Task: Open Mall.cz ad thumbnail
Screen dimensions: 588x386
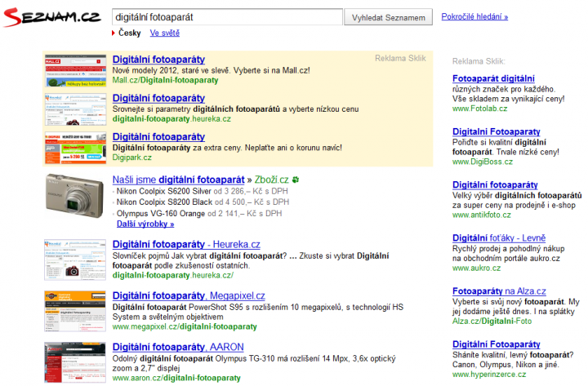Action: (76, 71)
